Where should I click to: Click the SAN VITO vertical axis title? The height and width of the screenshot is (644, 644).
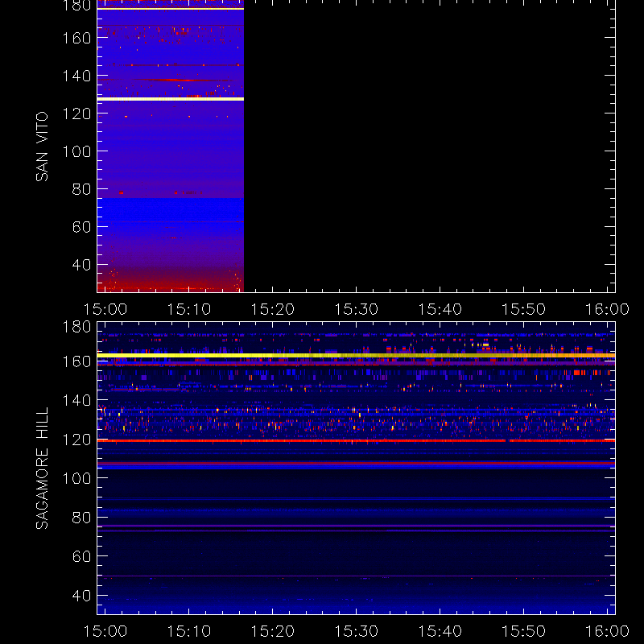coord(42,147)
